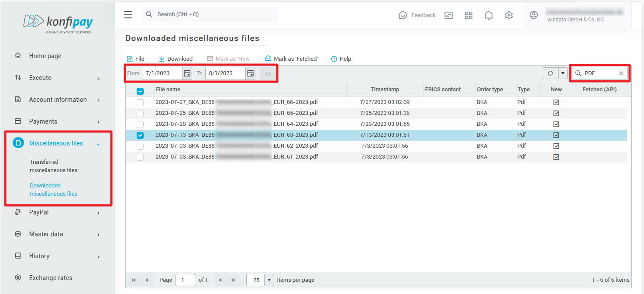Screen dimensions: 644x294
Task: Click the notifications bell icon
Action: coord(489,15)
